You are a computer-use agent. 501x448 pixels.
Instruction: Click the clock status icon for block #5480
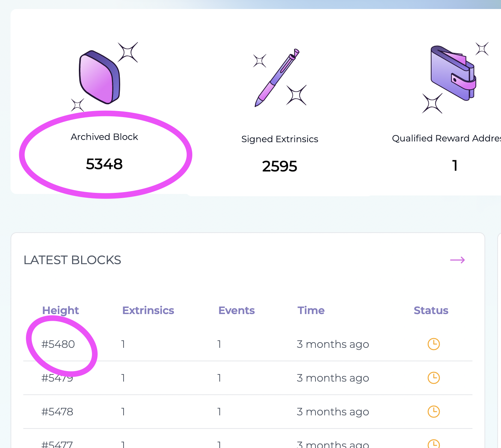pyautogui.click(x=433, y=344)
